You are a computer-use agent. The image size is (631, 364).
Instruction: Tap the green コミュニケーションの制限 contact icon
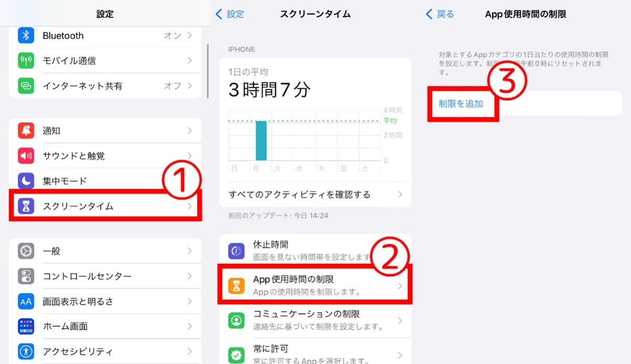click(x=236, y=320)
